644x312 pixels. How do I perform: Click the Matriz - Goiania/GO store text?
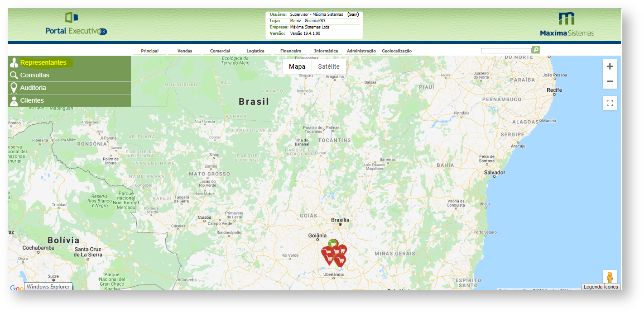[308, 21]
